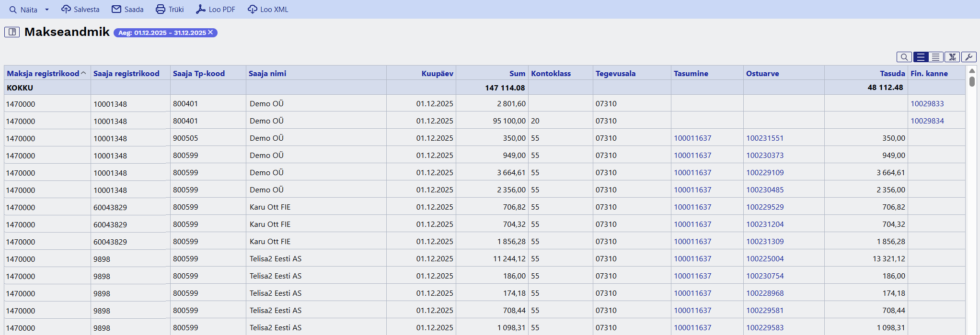Image resolution: width=980 pixels, height=335 pixels.
Task: Open purchase invoice 100231551
Action: pos(765,138)
